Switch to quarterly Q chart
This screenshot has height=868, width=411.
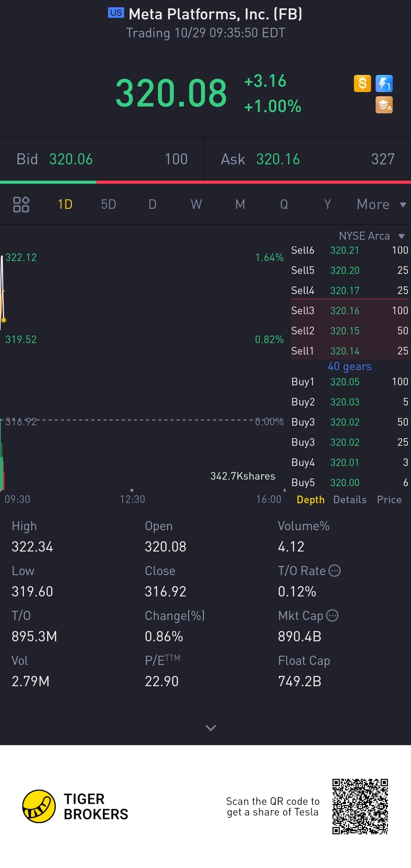(x=284, y=204)
